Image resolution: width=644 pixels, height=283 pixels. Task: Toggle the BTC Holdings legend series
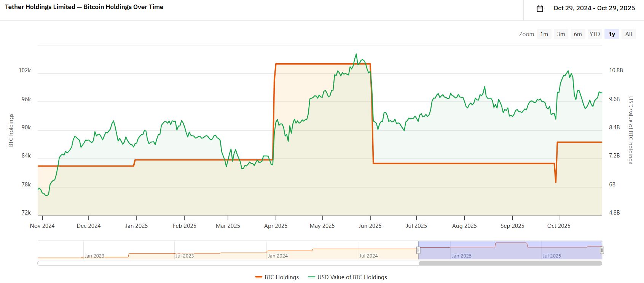[x=277, y=277]
